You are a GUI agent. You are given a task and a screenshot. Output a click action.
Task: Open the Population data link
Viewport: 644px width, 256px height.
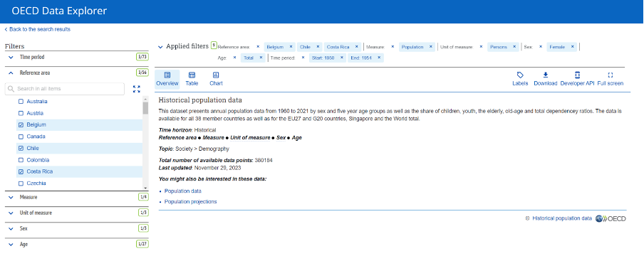[x=183, y=191]
